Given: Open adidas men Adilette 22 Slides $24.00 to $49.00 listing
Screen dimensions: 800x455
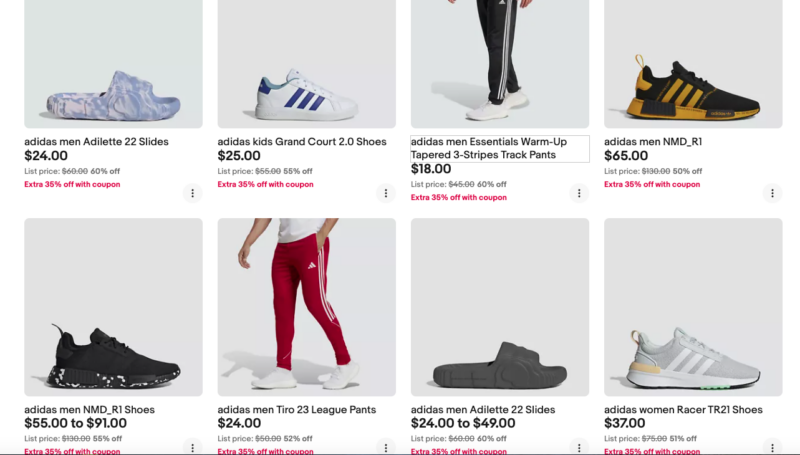Looking at the screenshot, I should pyautogui.click(x=483, y=410).
